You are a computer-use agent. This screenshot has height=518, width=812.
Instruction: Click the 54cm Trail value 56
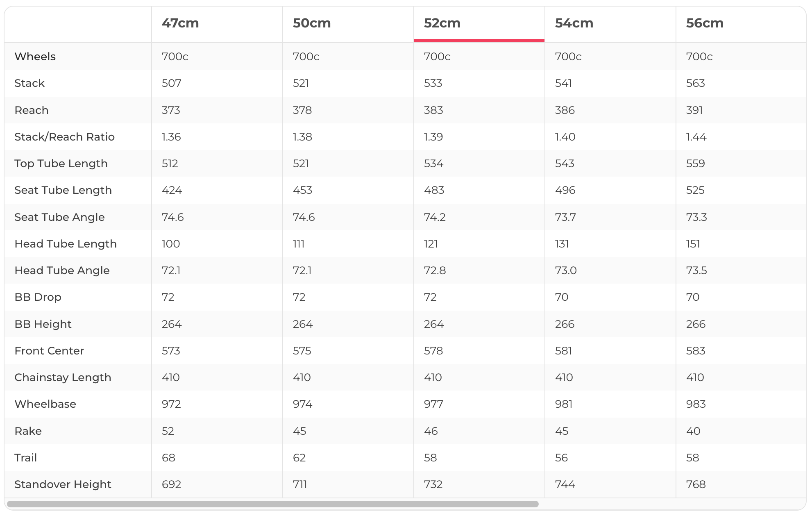pos(561,458)
